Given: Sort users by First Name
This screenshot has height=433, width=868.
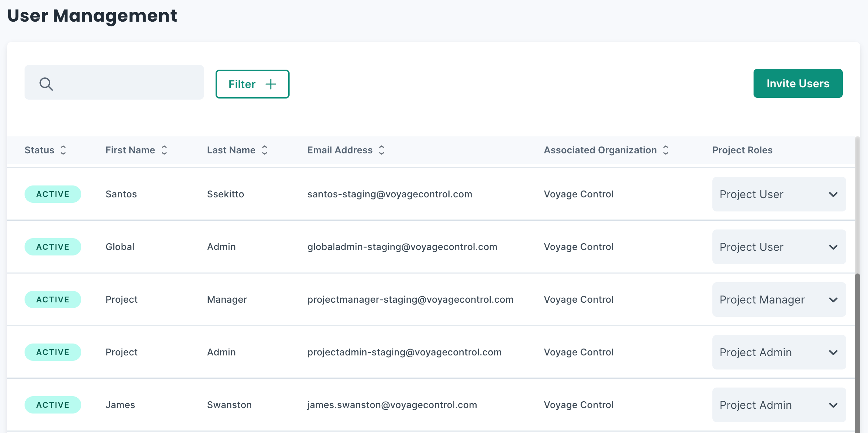Looking at the screenshot, I should click(165, 150).
